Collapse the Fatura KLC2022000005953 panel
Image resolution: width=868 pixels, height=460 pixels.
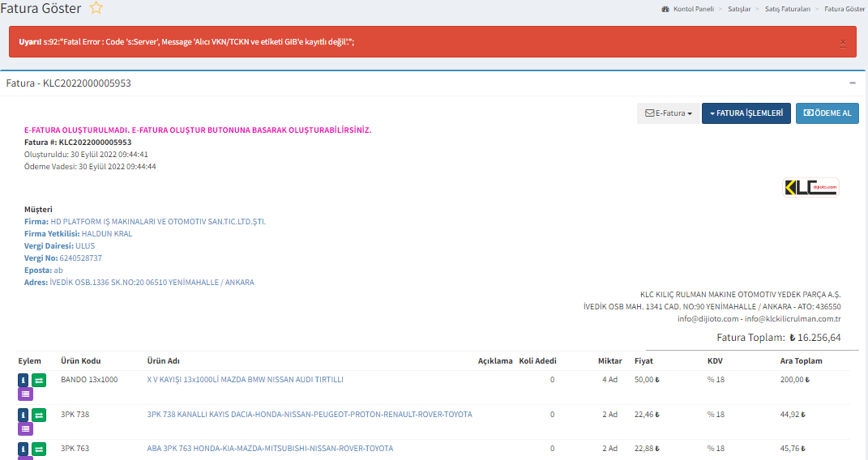pos(853,83)
